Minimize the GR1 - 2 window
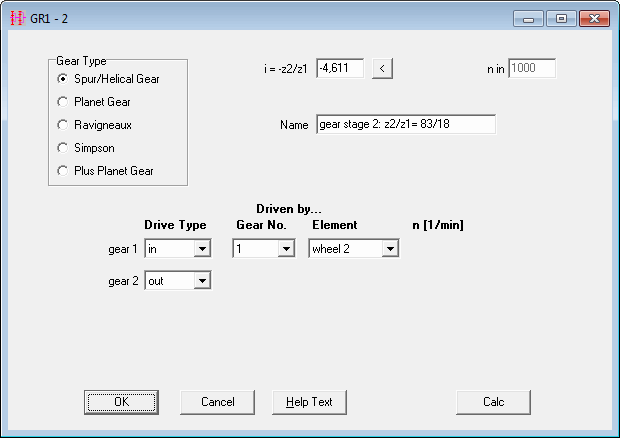620x438 pixels. 529,19
